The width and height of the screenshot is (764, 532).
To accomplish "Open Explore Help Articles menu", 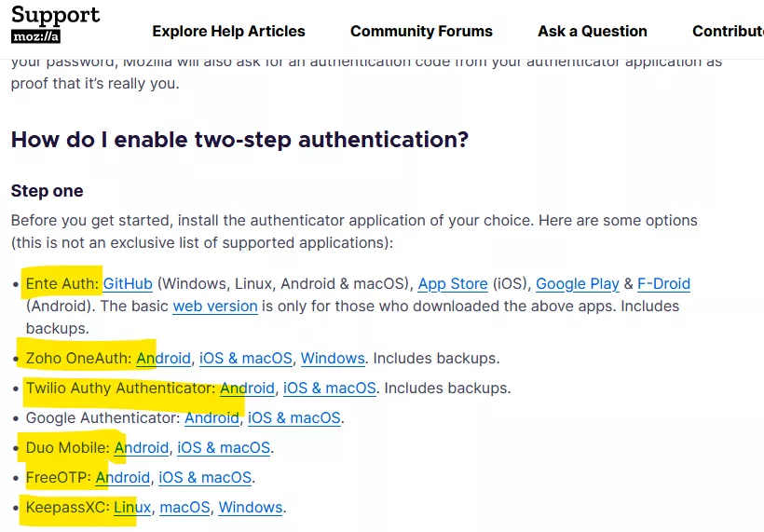I will pyautogui.click(x=228, y=31).
